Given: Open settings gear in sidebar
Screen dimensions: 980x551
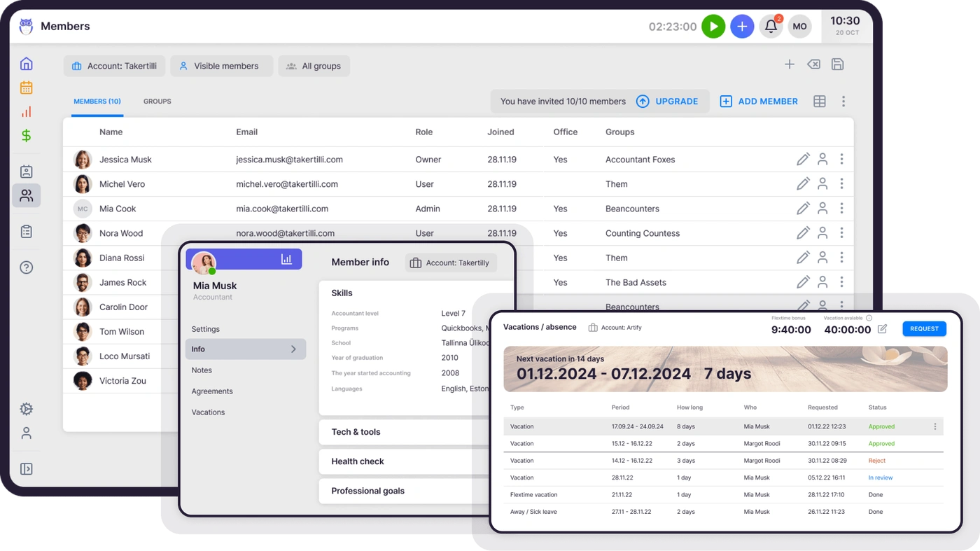Looking at the screenshot, I should 26,409.
